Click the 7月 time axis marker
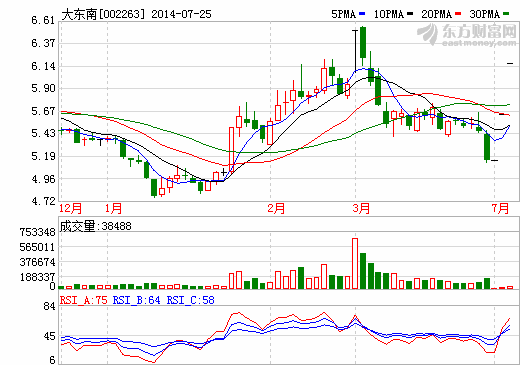This screenshot has height=365, width=520. pyautogui.click(x=500, y=209)
